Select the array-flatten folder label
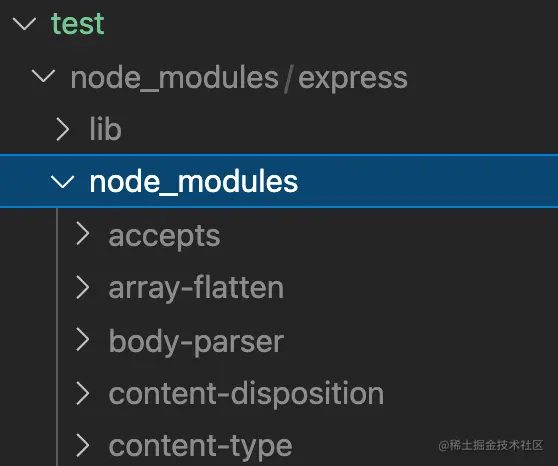The height and width of the screenshot is (466, 558). pos(196,288)
